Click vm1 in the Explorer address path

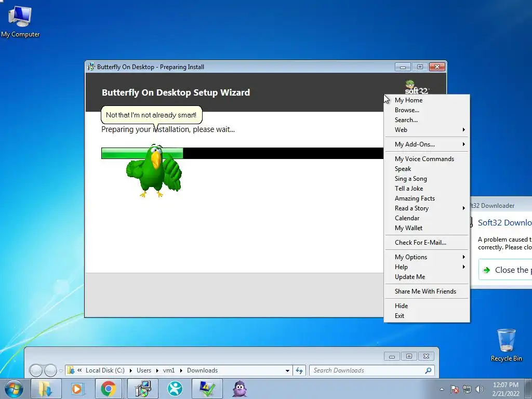pyautogui.click(x=169, y=370)
